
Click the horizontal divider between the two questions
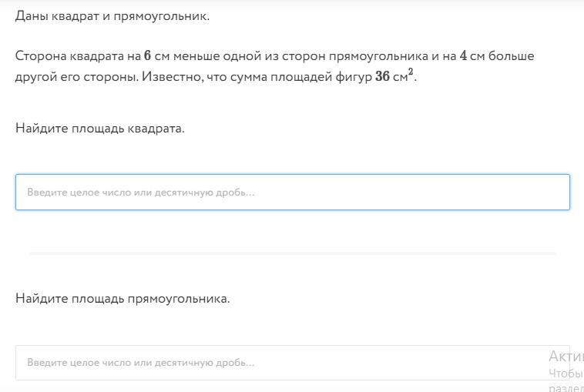292,253
